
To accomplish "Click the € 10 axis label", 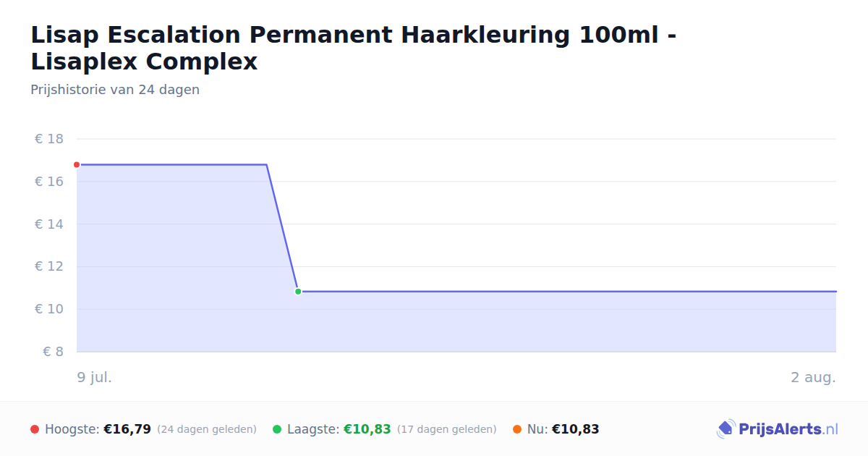I will point(49,309).
